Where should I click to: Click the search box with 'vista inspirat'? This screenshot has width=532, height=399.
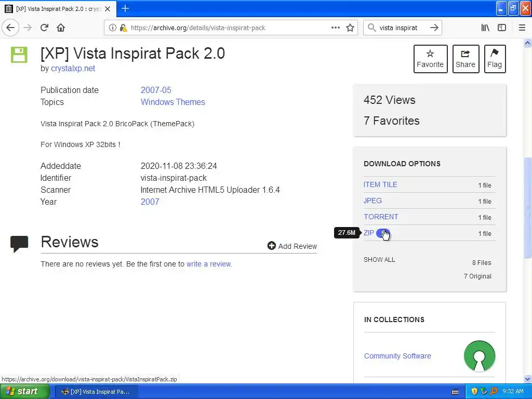[x=403, y=28]
